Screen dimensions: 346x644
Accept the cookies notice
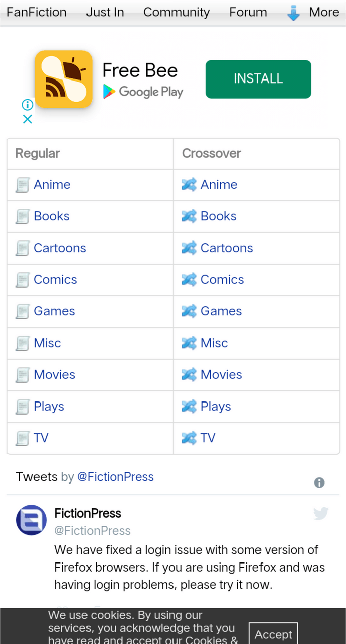tap(274, 633)
